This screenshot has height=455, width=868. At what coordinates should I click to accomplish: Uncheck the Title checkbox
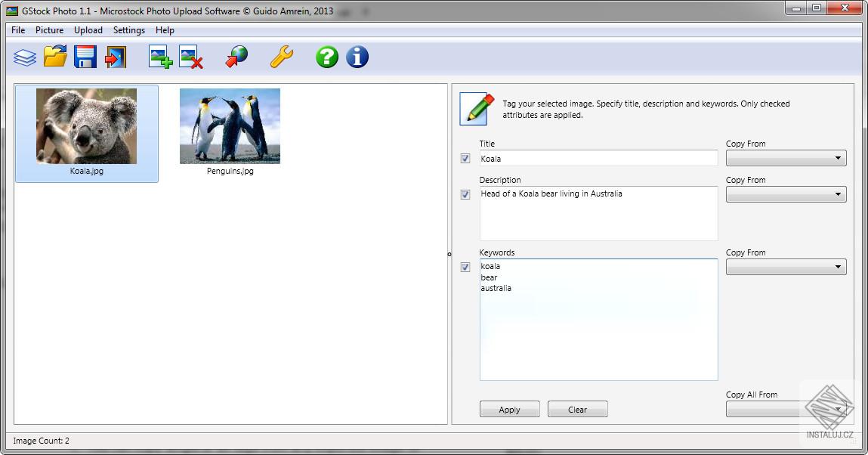coord(465,158)
